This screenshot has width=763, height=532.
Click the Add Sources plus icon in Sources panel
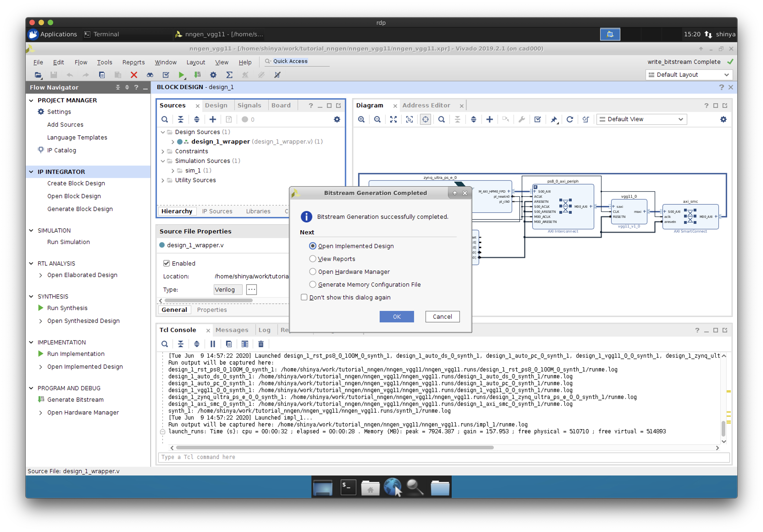[213, 119]
